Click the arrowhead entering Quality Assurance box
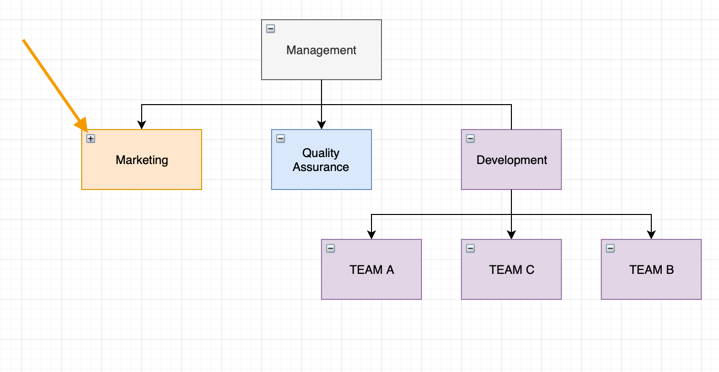 (x=321, y=125)
